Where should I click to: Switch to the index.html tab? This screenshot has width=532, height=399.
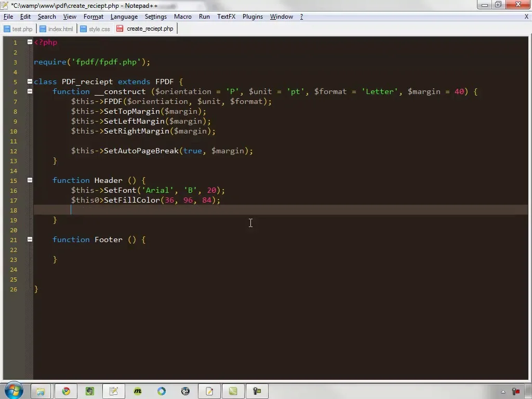[x=57, y=29]
